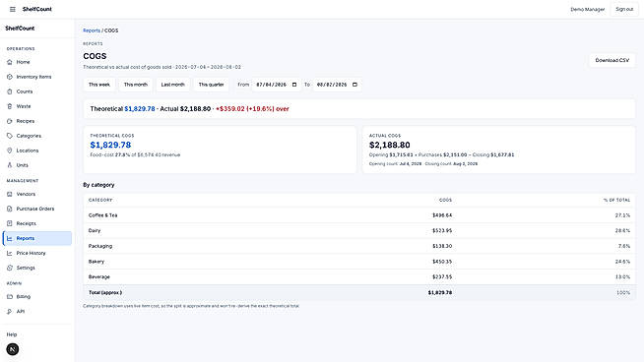Click the Recipes icon
644x362 pixels.
click(x=10, y=121)
